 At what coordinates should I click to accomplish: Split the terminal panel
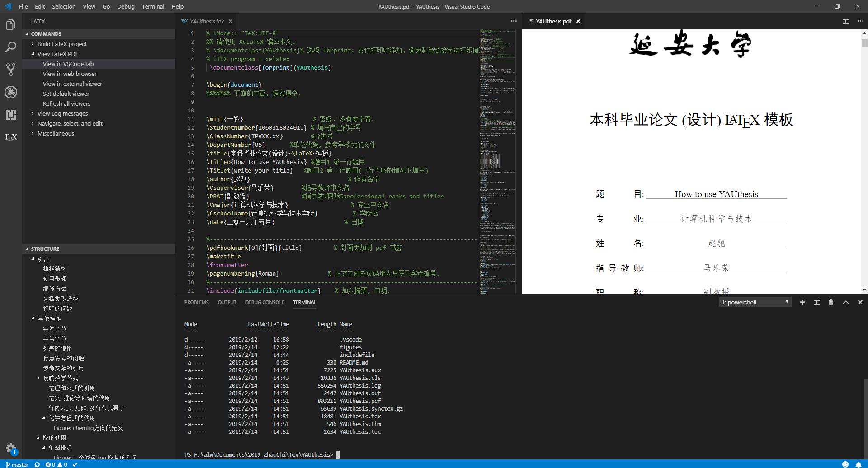tap(817, 302)
